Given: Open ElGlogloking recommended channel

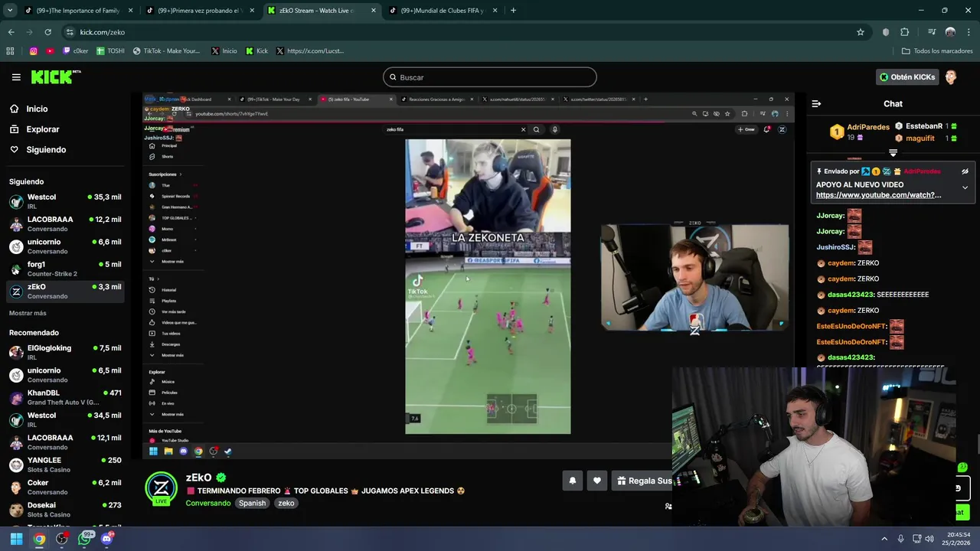Looking at the screenshot, I should 65,352.
